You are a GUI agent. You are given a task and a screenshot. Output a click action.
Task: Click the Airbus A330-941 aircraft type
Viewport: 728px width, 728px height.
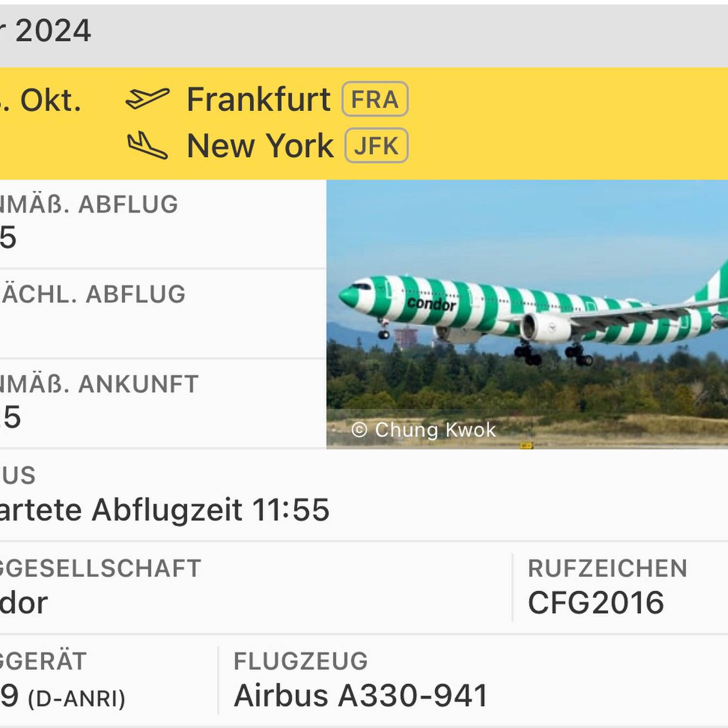361,695
